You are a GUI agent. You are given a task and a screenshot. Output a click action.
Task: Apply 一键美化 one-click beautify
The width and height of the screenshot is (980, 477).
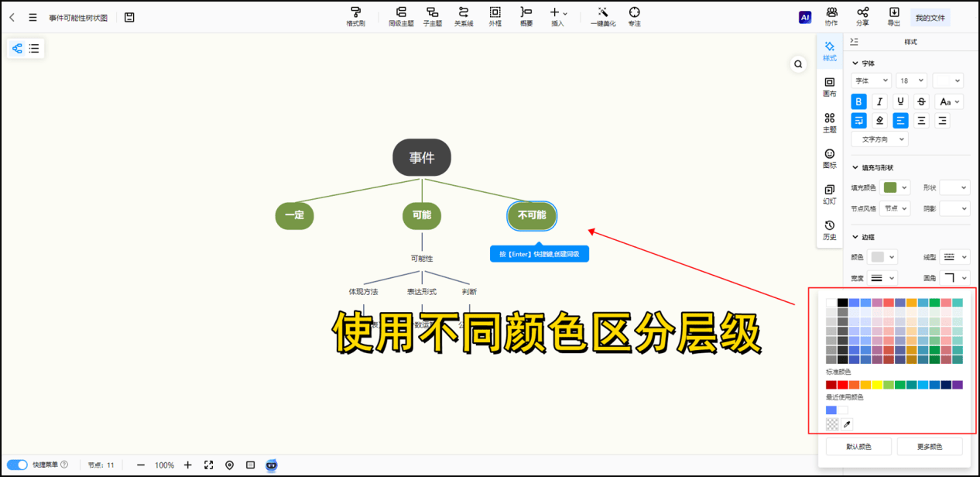click(603, 16)
